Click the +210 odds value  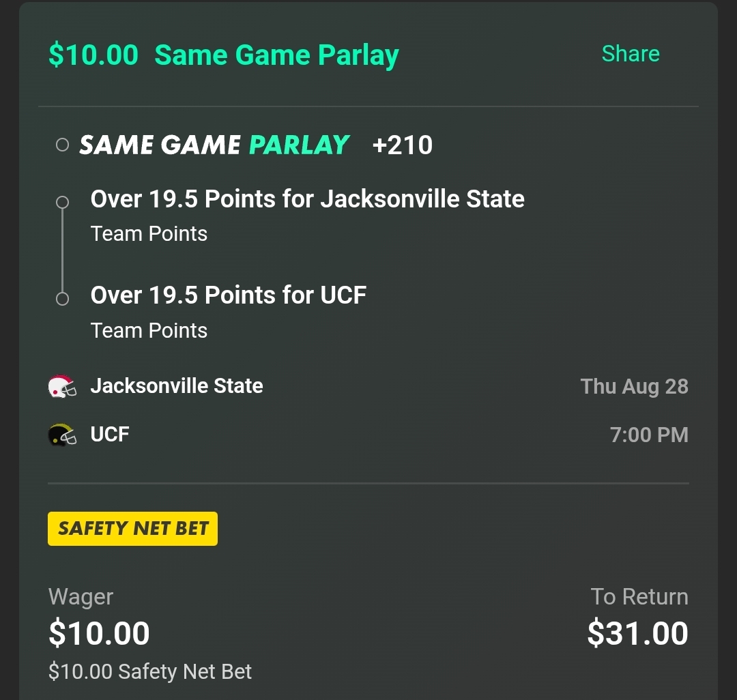[x=403, y=145]
